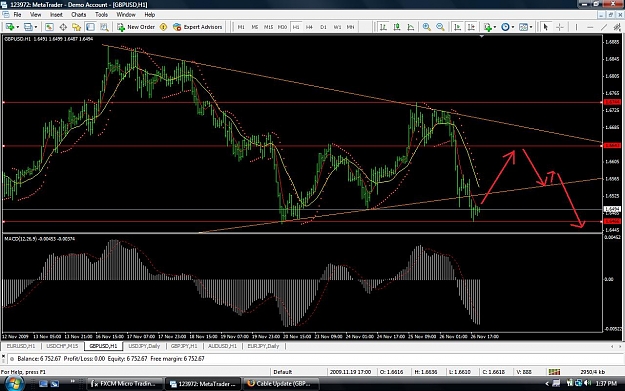Select the Cursor arrow tool

pyautogui.click(x=546, y=27)
